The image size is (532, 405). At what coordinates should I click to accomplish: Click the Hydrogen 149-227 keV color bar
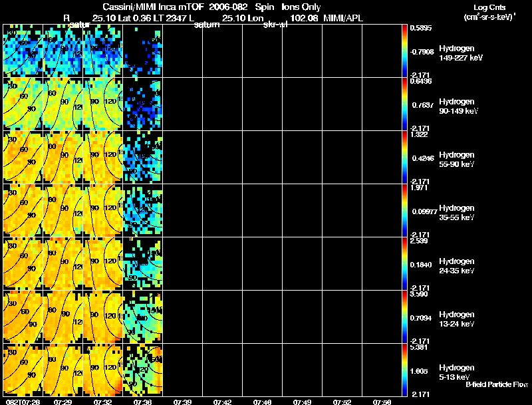pyautogui.click(x=405, y=50)
